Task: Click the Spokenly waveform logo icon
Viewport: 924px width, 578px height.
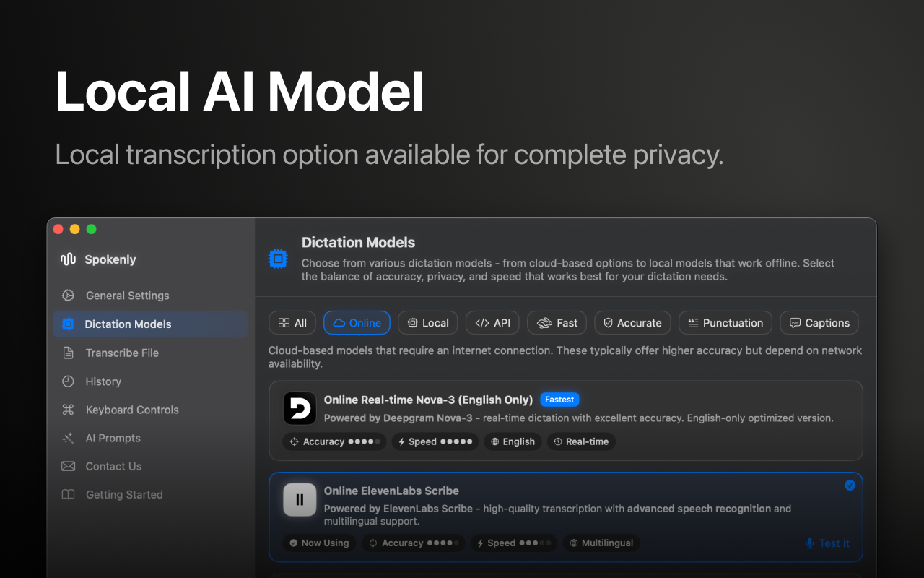Action: coord(69,259)
